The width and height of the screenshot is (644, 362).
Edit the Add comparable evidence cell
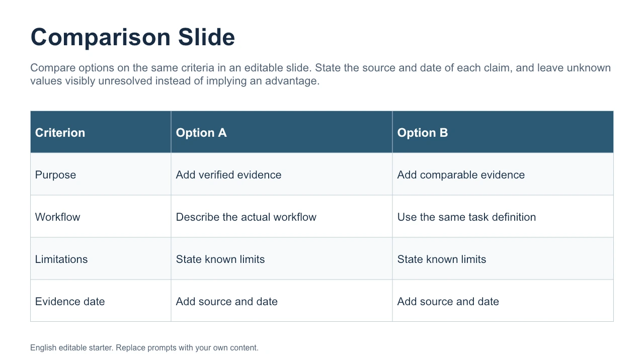click(503, 174)
